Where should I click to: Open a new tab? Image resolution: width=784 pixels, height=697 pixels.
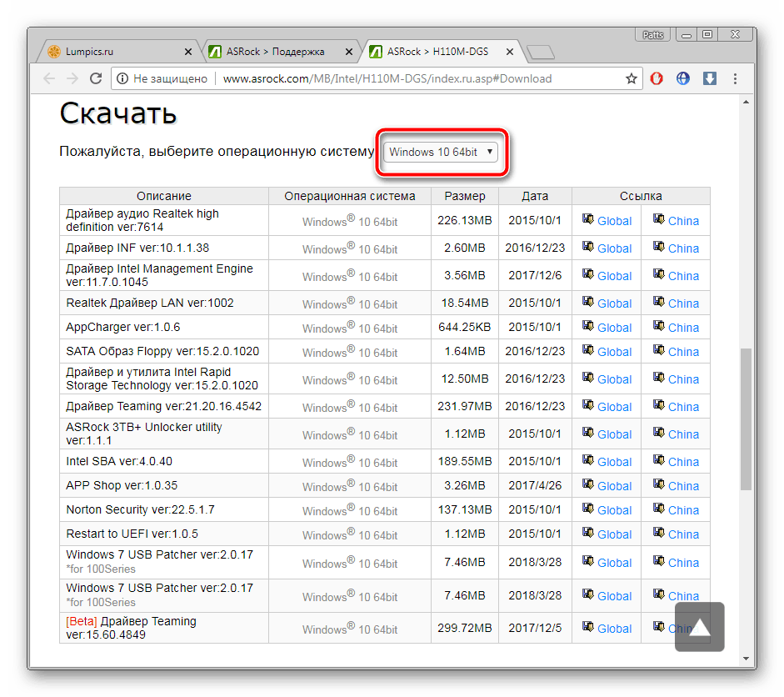540,52
